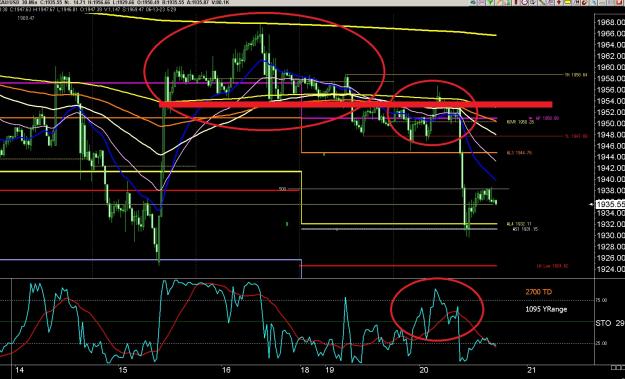Click the 1968.00 price axis label
The image size is (625, 379).
tap(611, 22)
